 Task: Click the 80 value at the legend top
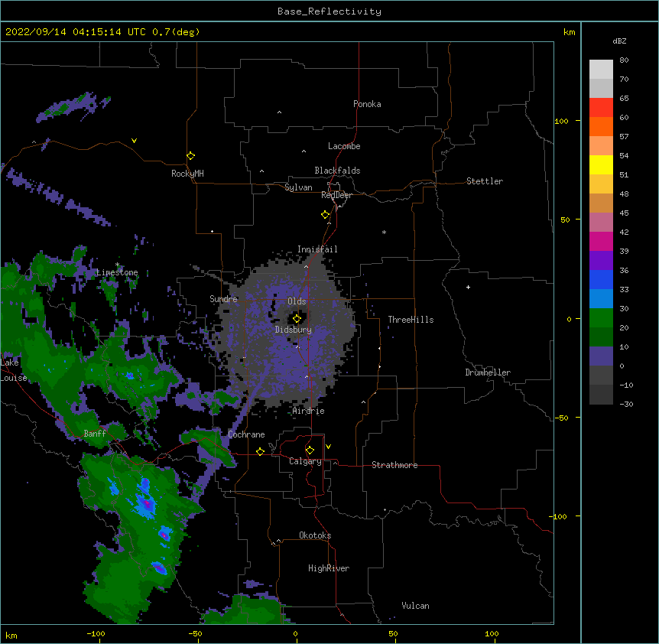coord(624,60)
